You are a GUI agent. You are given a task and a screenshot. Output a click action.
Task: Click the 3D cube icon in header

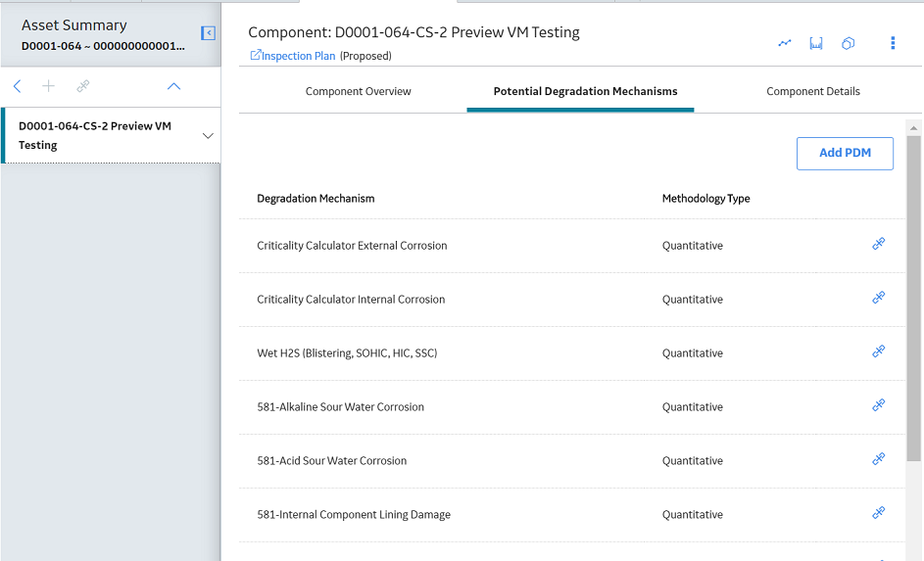pos(848,43)
